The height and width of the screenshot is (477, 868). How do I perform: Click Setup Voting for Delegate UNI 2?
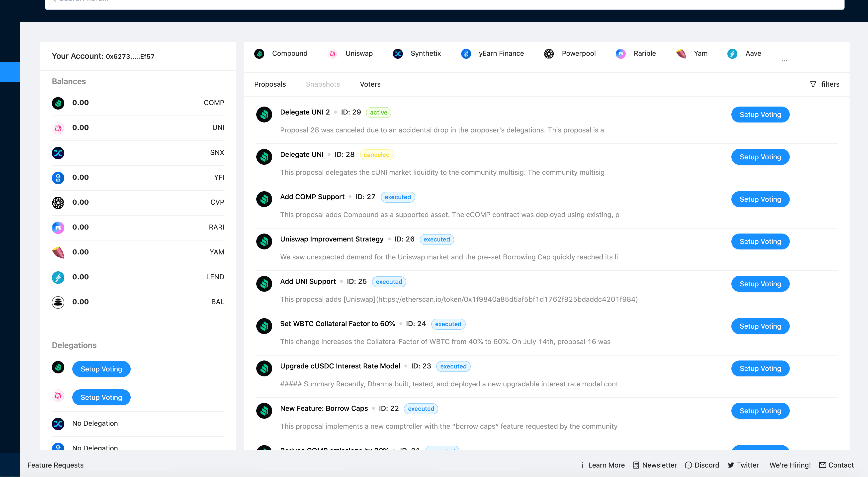[x=760, y=115]
